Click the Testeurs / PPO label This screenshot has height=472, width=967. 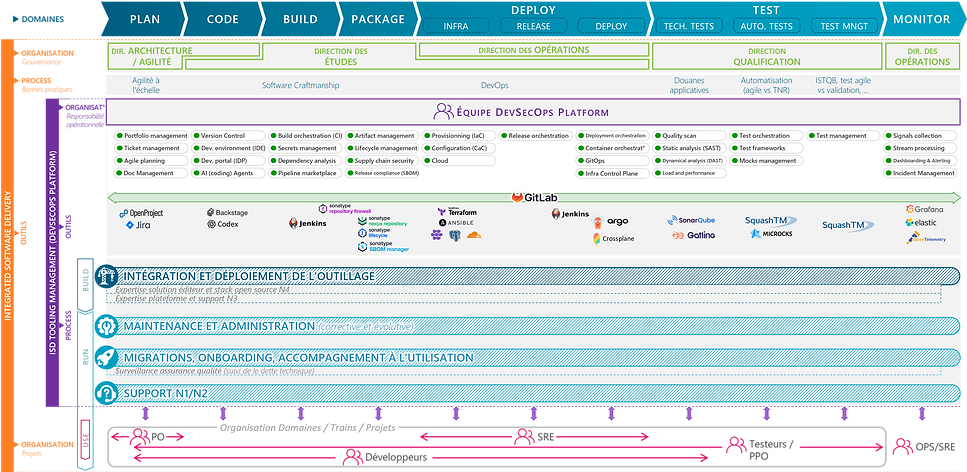click(x=771, y=449)
